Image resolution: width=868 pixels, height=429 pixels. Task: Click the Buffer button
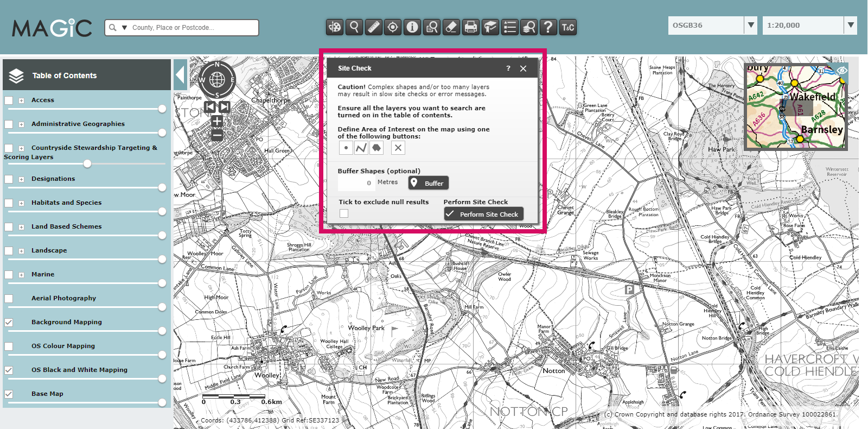tap(429, 183)
